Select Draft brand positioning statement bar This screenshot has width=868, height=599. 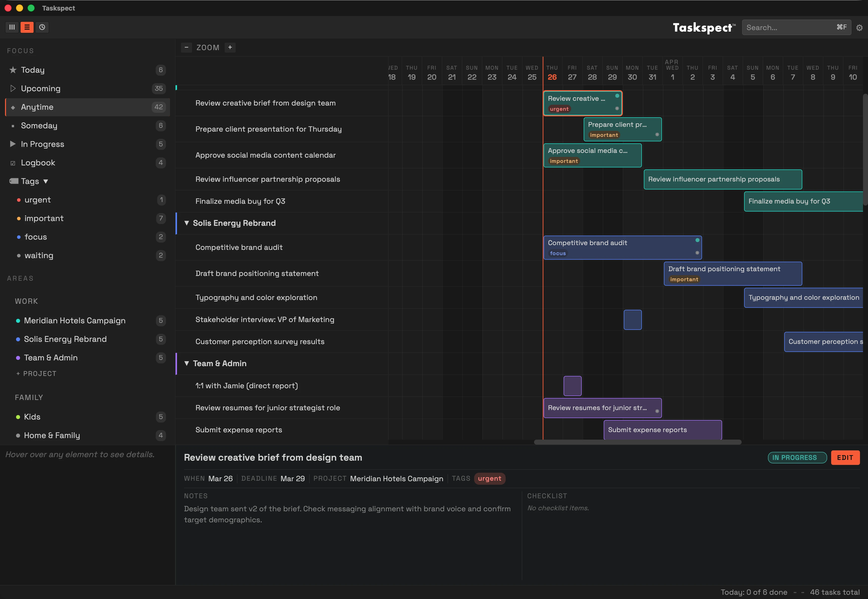733,274
